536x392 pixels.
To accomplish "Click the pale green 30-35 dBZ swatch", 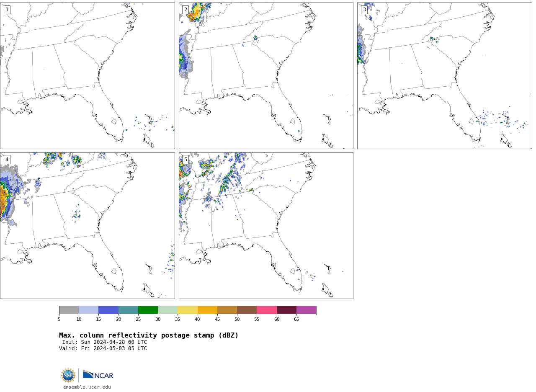I will coord(167,310).
